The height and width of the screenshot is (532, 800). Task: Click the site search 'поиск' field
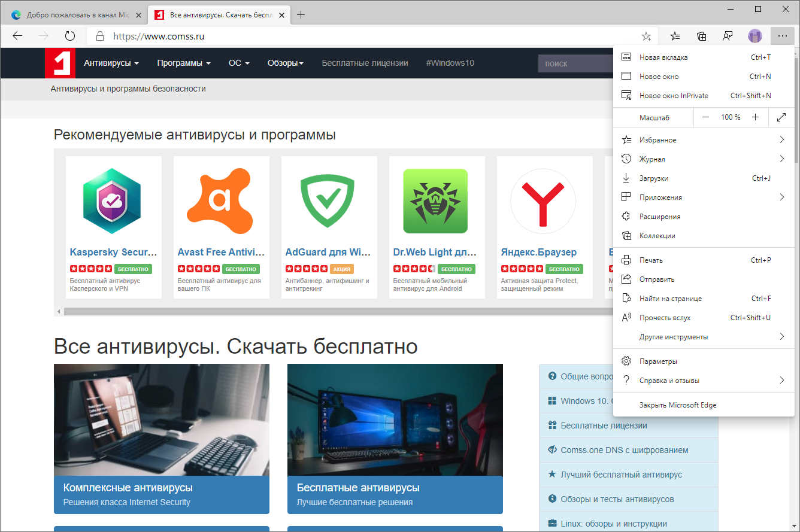[575, 63]
